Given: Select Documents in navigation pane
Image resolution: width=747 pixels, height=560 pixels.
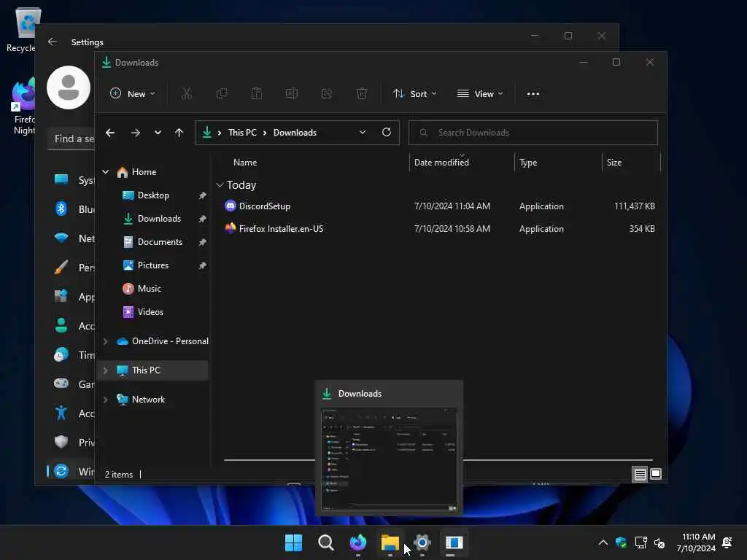Looking at the screenshot, I should (x=160, y=242).
